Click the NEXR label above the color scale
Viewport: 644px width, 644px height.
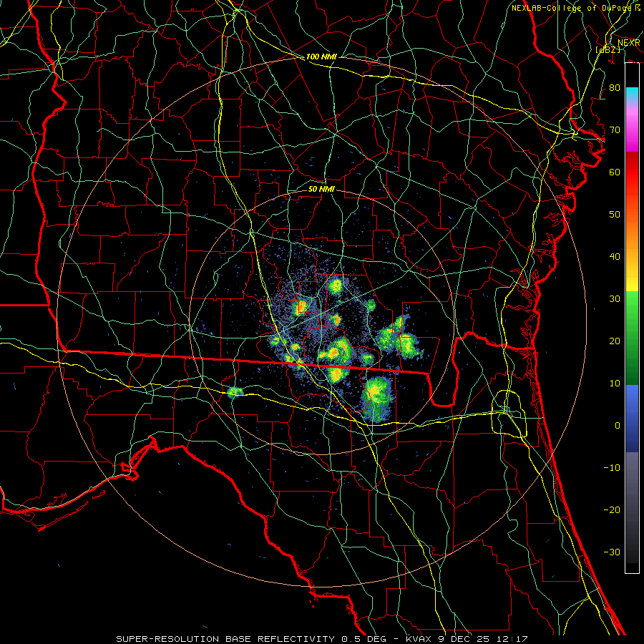628,43
